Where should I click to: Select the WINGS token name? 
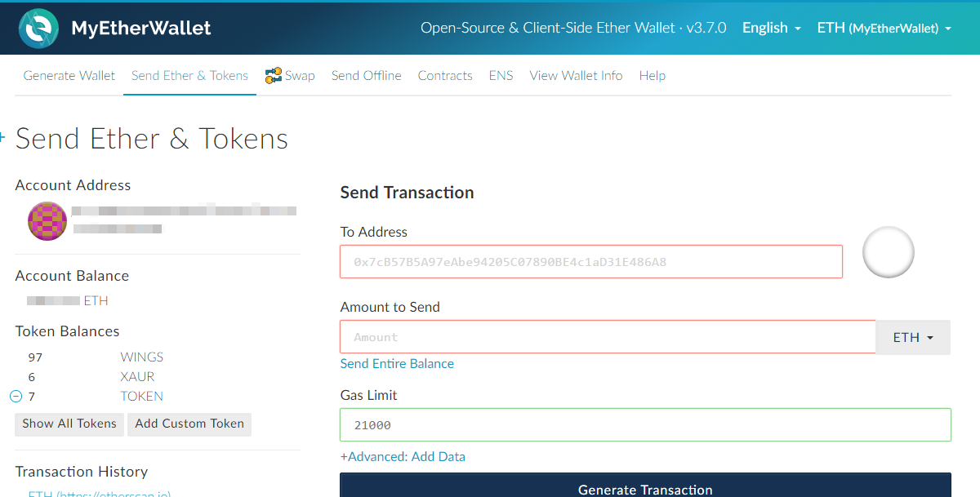pyautogui.click(x=142, y=357)
